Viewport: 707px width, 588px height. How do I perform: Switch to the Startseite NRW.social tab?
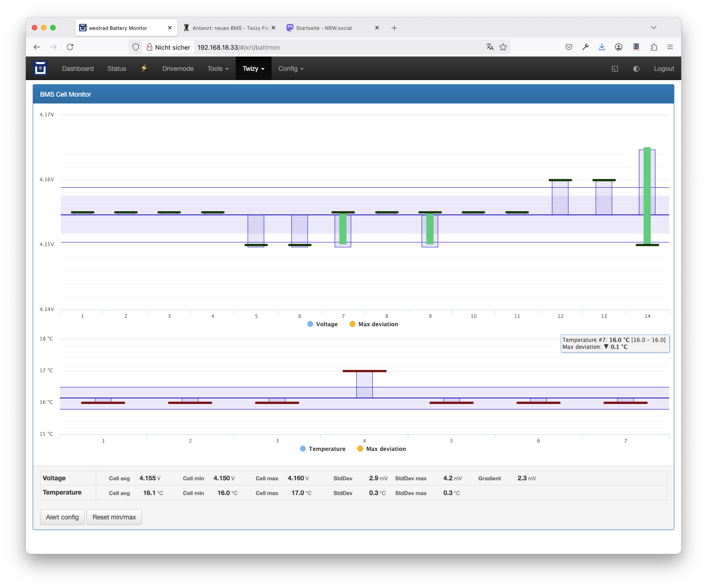point(324,28)
